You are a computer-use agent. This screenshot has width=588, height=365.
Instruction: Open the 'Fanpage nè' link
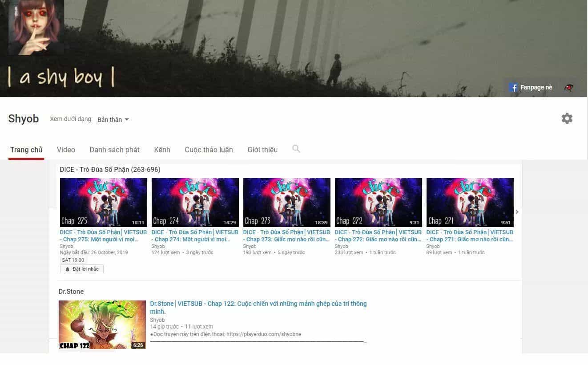coord(536,88)
